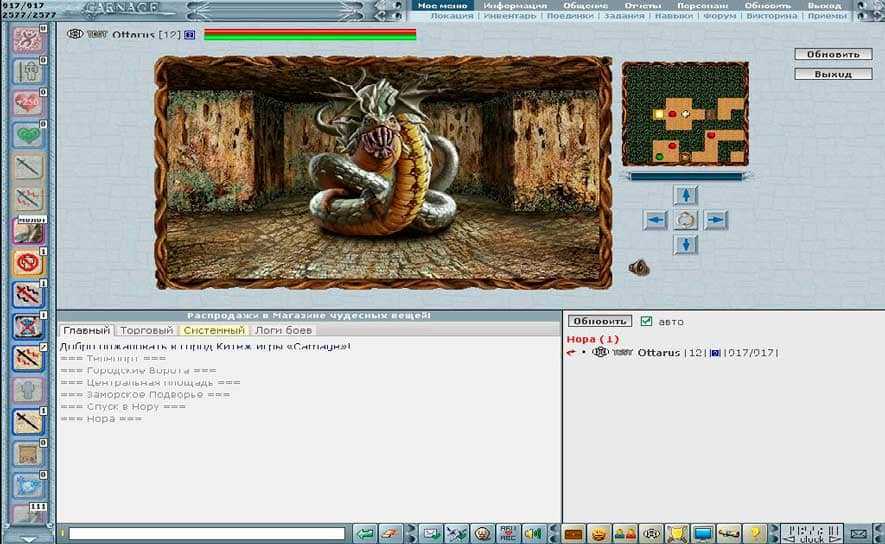Image resolution: width=885 pixels, height=544 pixels.
Task: Click the yellow question mark help icon
Action: [x=755, y=534]
